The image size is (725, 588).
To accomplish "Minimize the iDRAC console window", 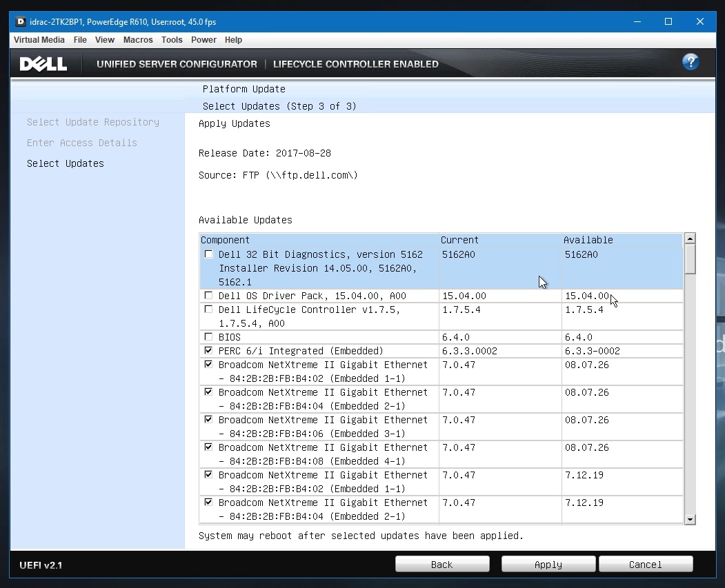I will 637,21.
